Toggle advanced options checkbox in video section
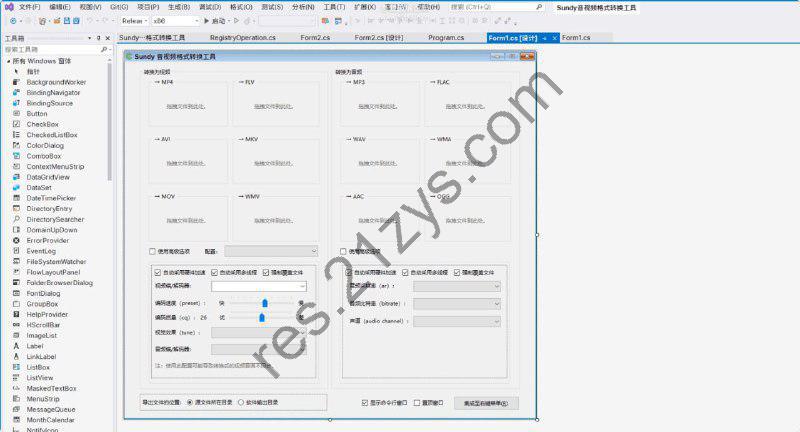The image size is (800, 432). click(x=152, y=251)
